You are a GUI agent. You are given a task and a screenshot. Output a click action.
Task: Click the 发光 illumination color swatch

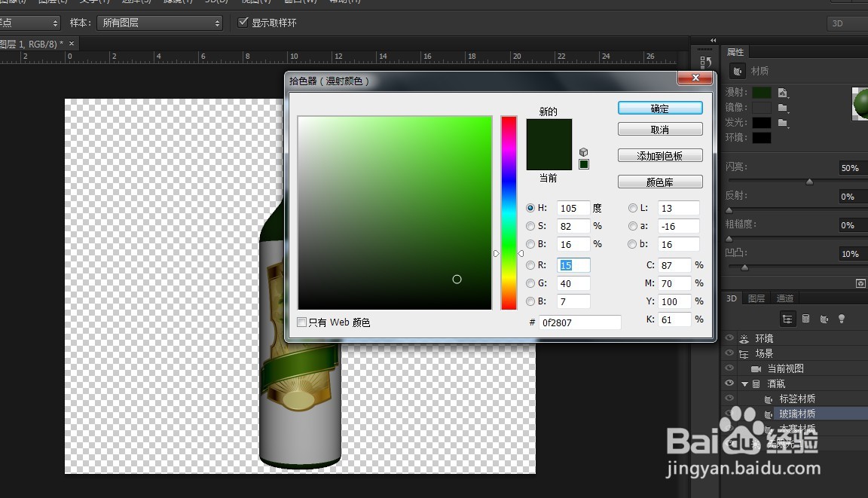point(762,122)
